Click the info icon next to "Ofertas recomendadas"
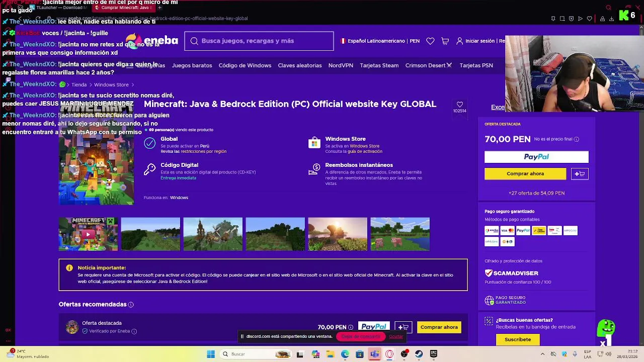This screenshot has width=644, height=362. tap(131, 305)
